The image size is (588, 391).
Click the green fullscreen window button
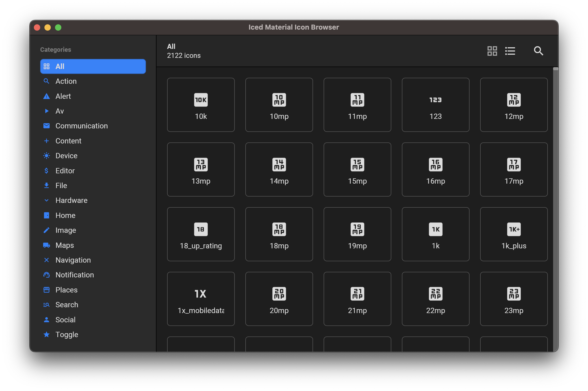pyautogui.click(x=58, y=27)
